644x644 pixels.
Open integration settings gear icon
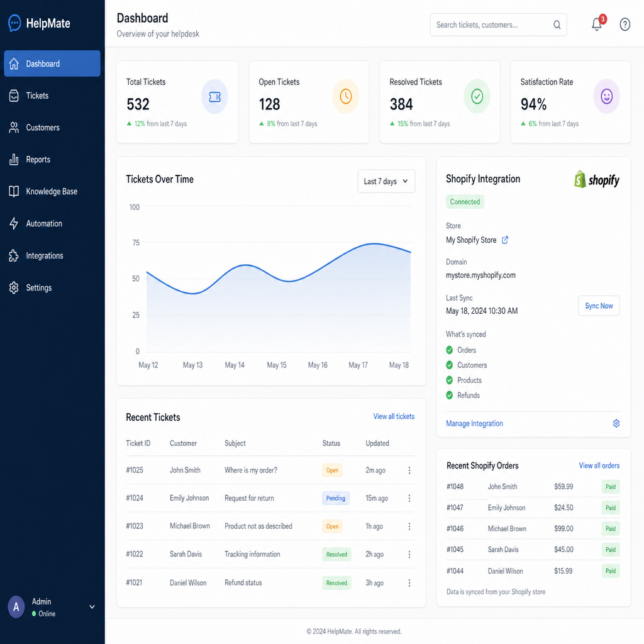616,423
